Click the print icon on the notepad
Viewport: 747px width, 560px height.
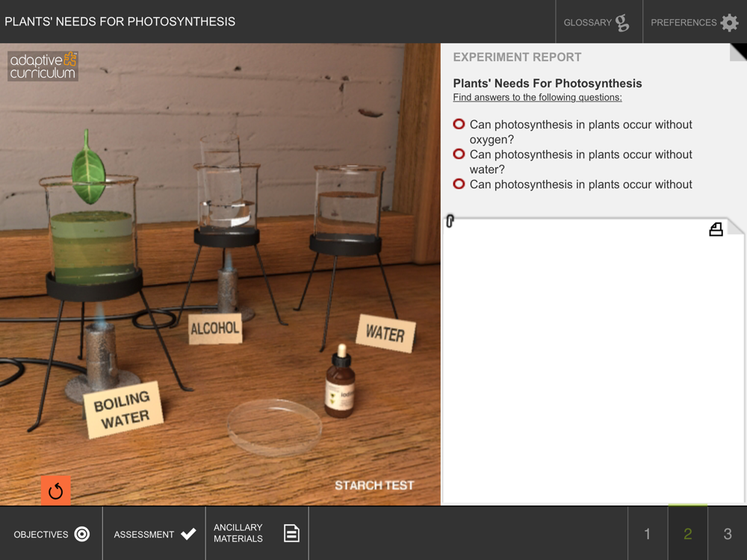716,229
